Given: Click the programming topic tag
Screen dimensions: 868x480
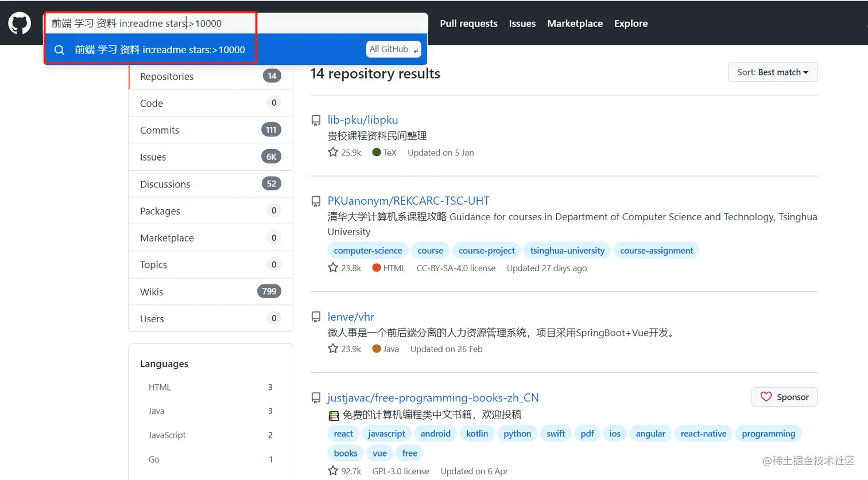Looking at the screenshot, I should pos(768,434).
